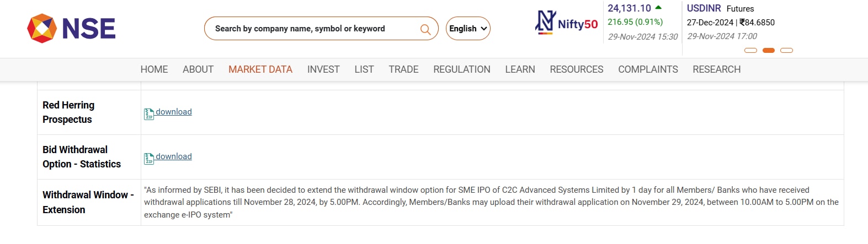Download Bid Withdrawal Option Statistics
This screenshot has height=244, width=868.
tap(174, 156)
